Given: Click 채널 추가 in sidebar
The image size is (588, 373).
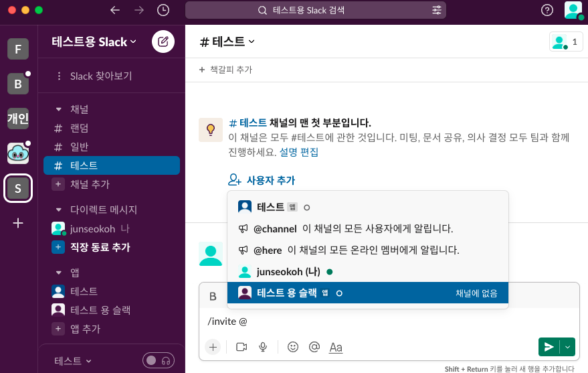Looking at the screenshot, I should (112, 184).
